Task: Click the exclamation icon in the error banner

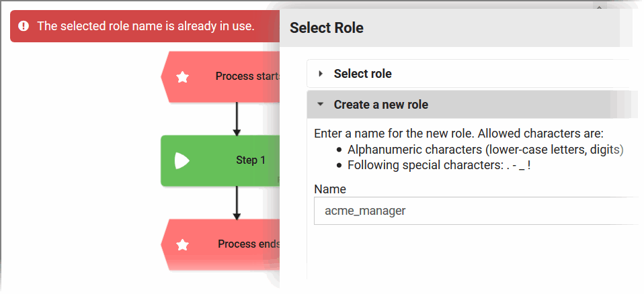Action: [x=24, y=26]
